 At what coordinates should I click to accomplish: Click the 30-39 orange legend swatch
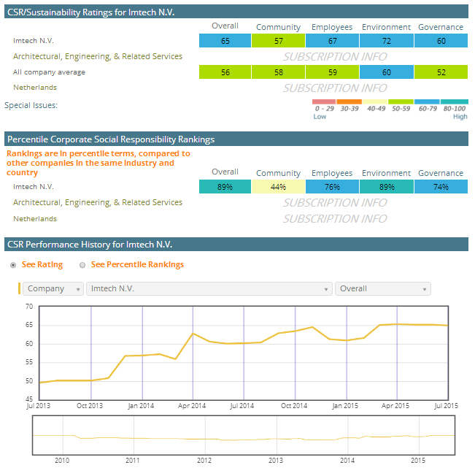[349, 101]
